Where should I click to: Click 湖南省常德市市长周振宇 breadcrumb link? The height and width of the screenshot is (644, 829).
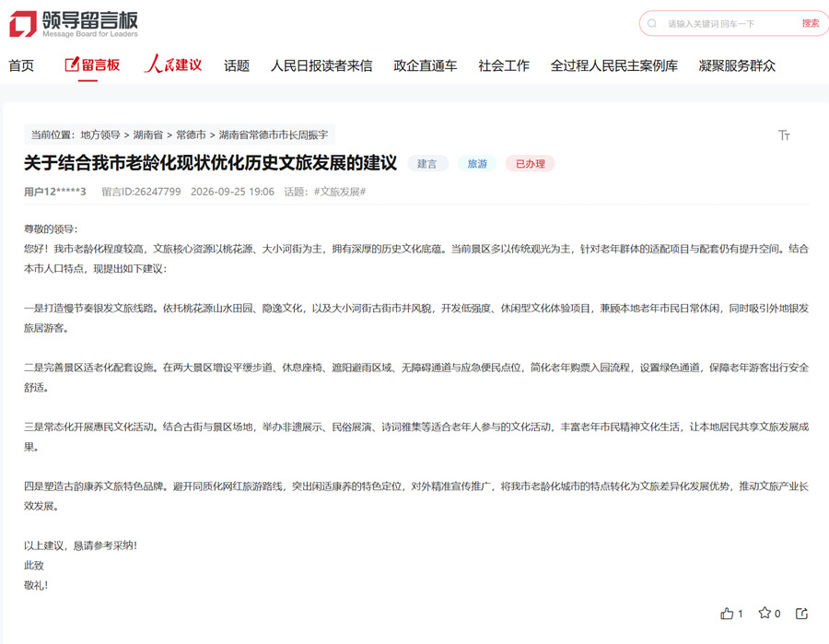(274, 135)
